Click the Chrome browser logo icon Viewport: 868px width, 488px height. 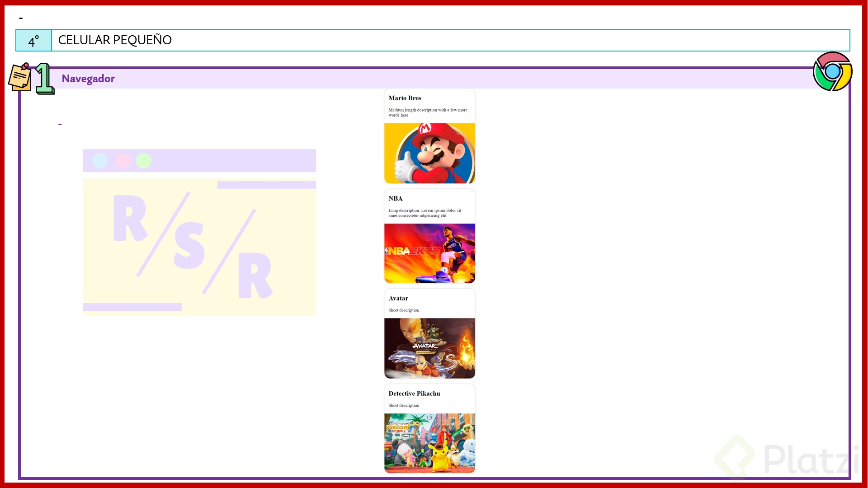coord(832,71)
